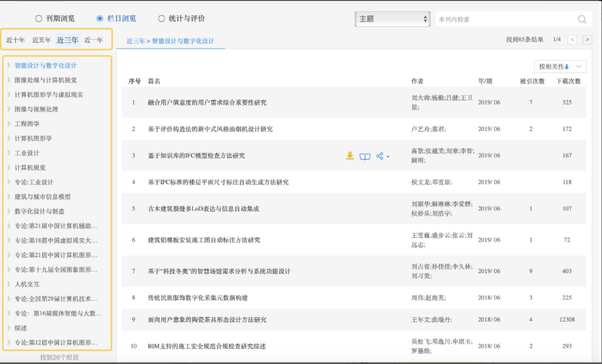Open 专论:工业设计 column in sidebar

34,182
